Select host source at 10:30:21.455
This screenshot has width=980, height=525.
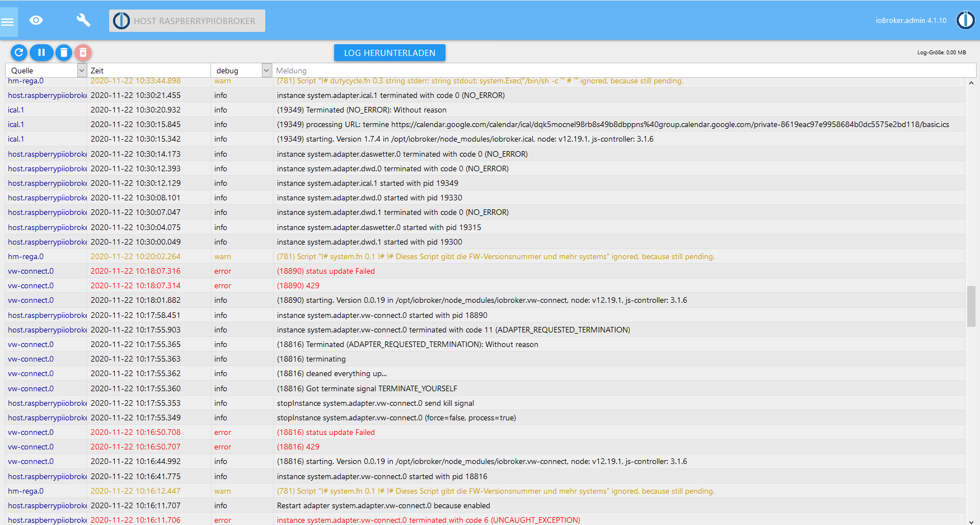(x=47, y=95)
